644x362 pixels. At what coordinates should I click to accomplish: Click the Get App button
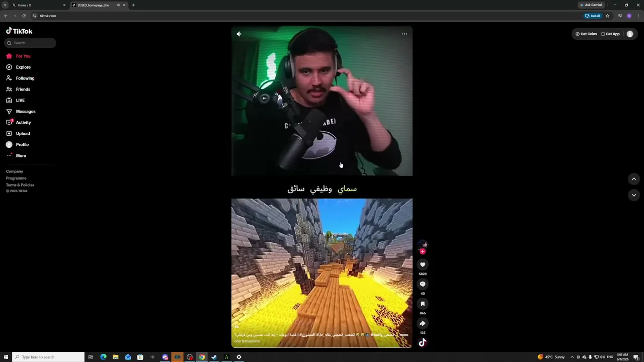tap(610, 34)
